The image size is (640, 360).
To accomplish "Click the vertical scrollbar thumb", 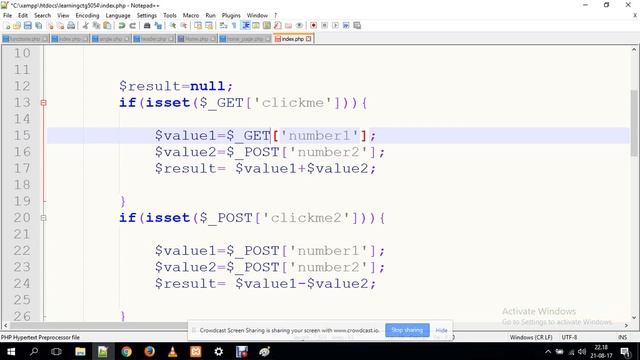I will coord(634,122).
